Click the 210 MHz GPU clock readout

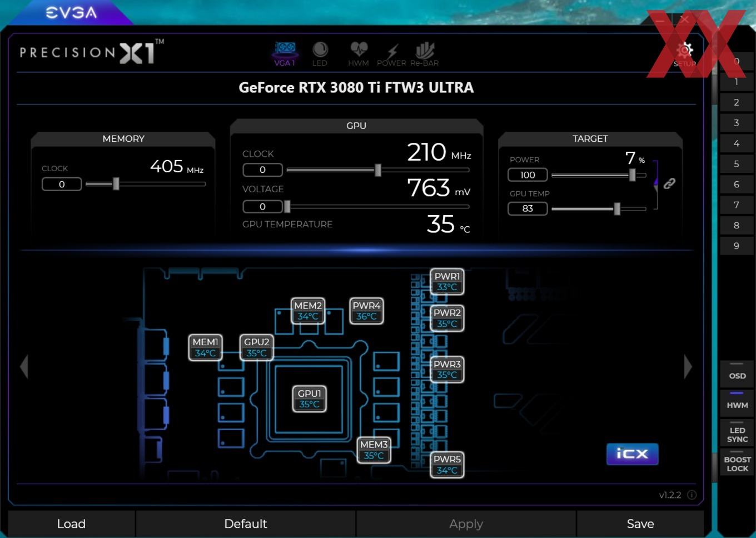[439, 152]
